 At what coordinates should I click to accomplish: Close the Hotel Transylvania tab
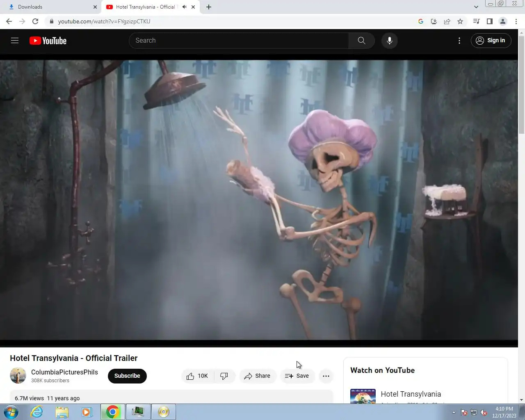[x=193, y=7]
